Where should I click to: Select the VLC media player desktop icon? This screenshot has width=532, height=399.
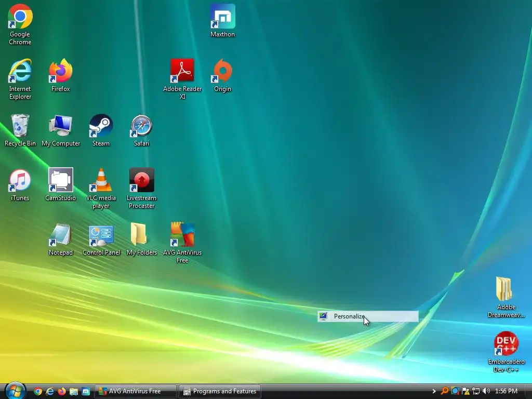(x=101, y=189)
